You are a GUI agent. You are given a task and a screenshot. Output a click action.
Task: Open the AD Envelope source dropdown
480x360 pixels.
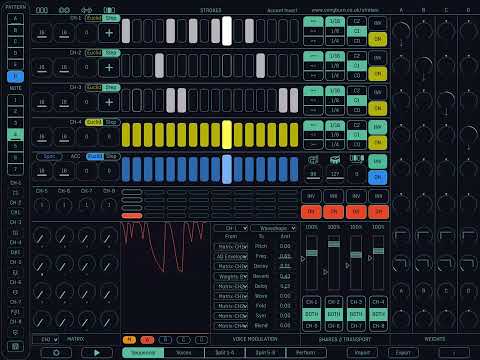(x=231, y=257)
